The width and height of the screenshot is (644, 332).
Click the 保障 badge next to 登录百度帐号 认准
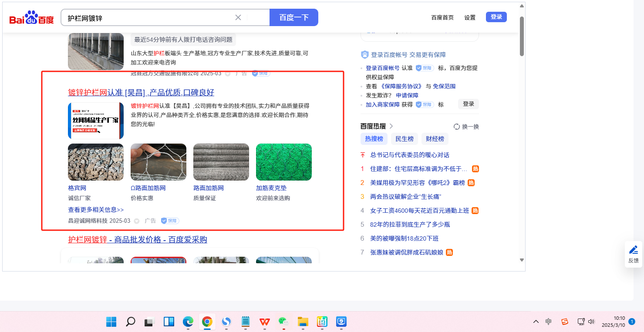pyautogui.click(x=425, y=68)
